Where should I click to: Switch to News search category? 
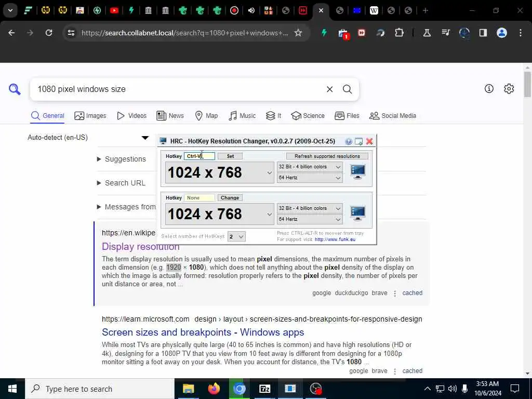click(170, 116)
